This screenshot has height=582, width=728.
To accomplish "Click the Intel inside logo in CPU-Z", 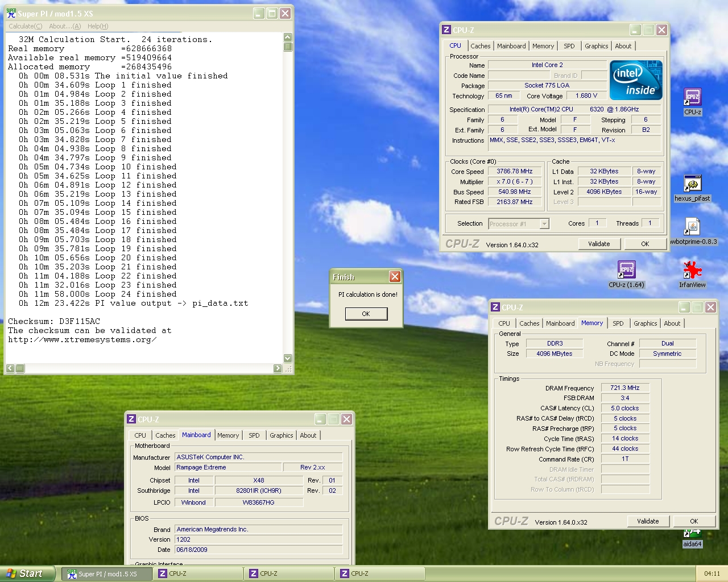I will click(x=636, y=80).
